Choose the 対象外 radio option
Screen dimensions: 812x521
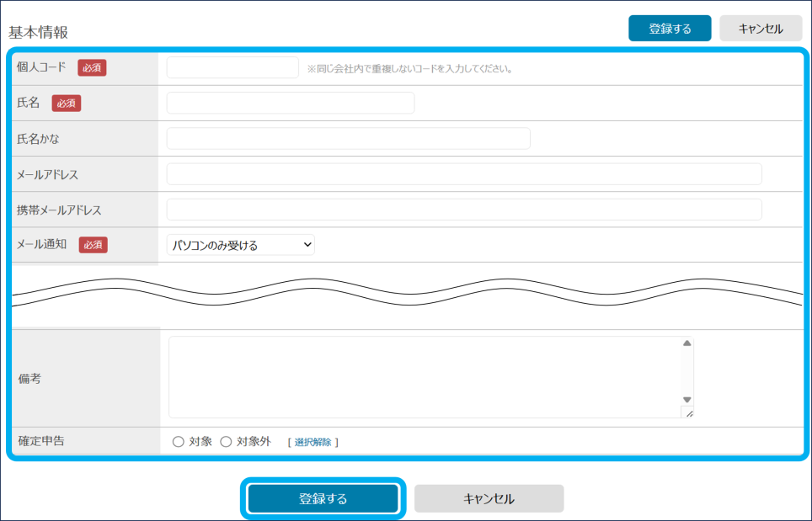(x=226, y=442)
